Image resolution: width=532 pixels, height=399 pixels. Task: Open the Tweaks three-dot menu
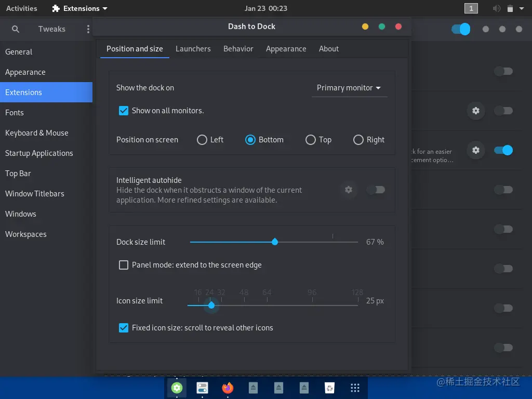(x=88, y=29)
